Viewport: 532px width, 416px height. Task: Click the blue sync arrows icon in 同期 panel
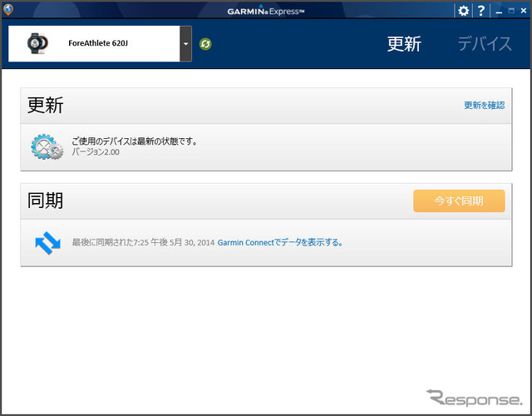tap(48, 243)
